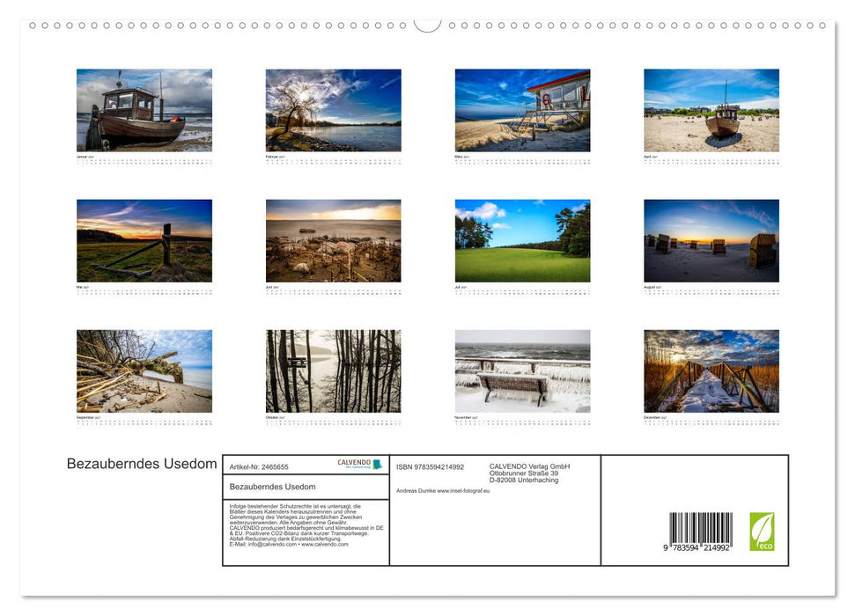Open the August beach chairs photo

tap(711, 240)
